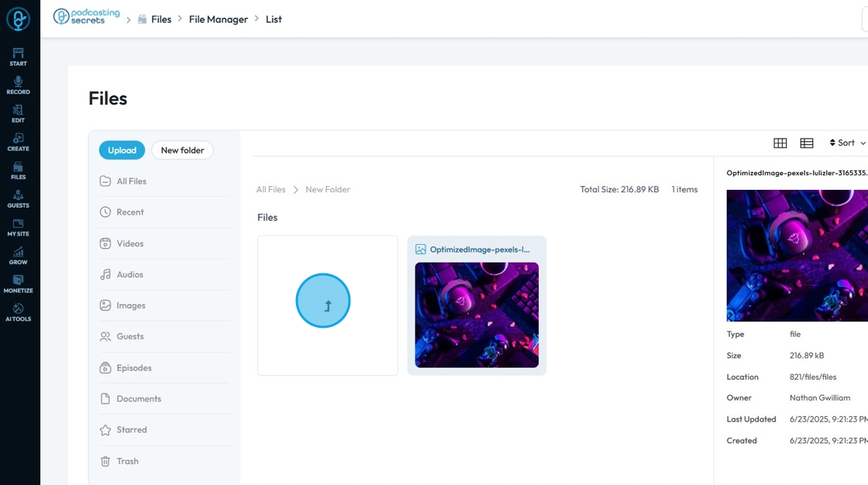Viewport: 868px width, 485px height.
Task: Click the round podcast logo at top-left
Action: point(18,19)
